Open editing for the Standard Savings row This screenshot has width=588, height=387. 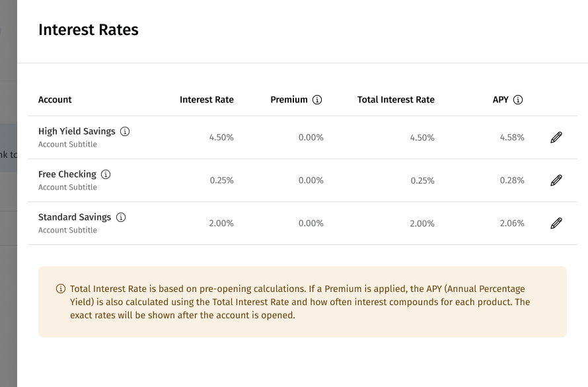click(x=556, y=223)
